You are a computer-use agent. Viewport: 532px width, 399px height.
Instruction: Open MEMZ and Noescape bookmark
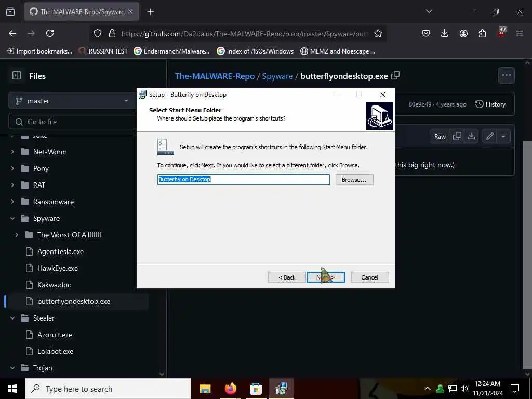[338, 51]
